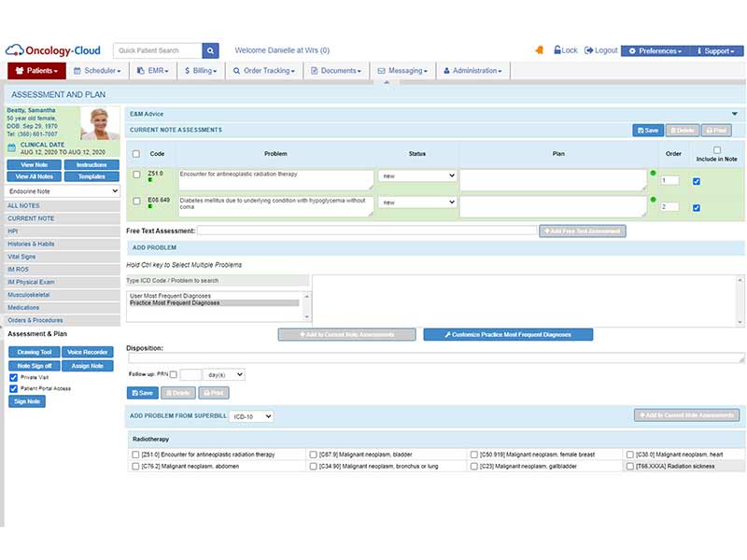
Task: Open the Endocrine Note dropdown
Action: 62,191
